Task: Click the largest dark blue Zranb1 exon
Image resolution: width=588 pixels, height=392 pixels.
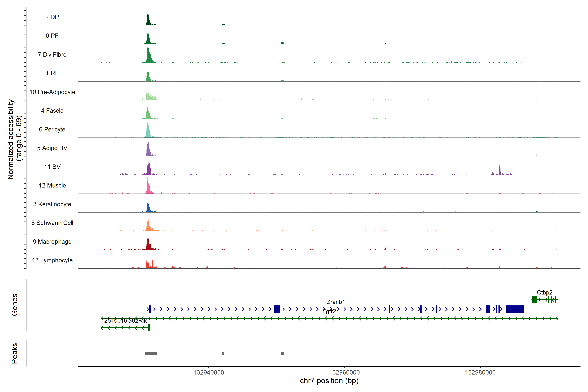Action: [x=514, y=309]
